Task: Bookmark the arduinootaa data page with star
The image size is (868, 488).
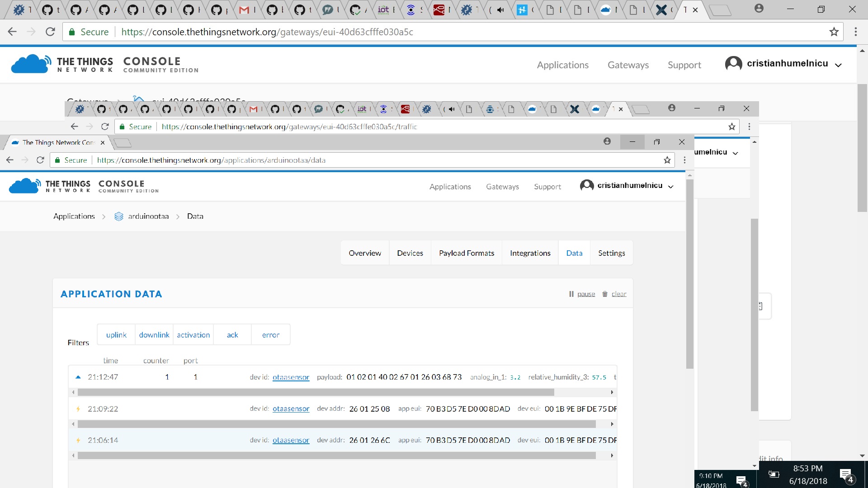Action: tap(667, 160)
